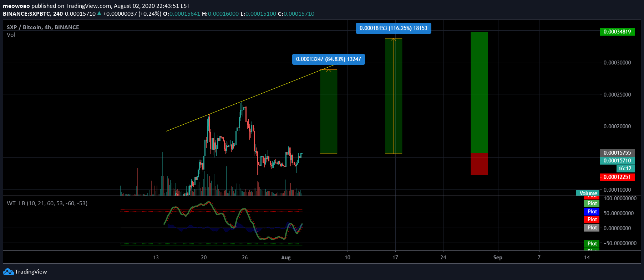Click the Aug label on time axis
Image resolution: width=644 pixels, height=280 pixels.
click(x=286, y=258)
